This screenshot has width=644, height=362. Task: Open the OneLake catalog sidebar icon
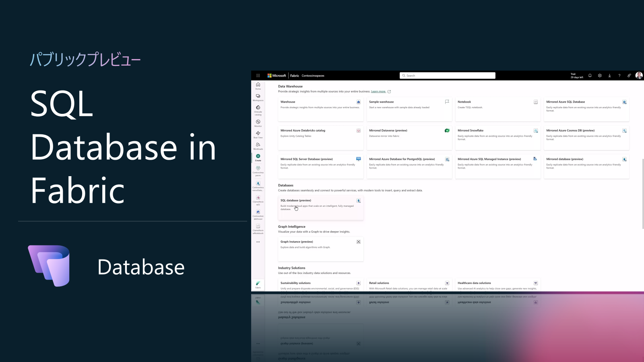(x=258, y=110)
